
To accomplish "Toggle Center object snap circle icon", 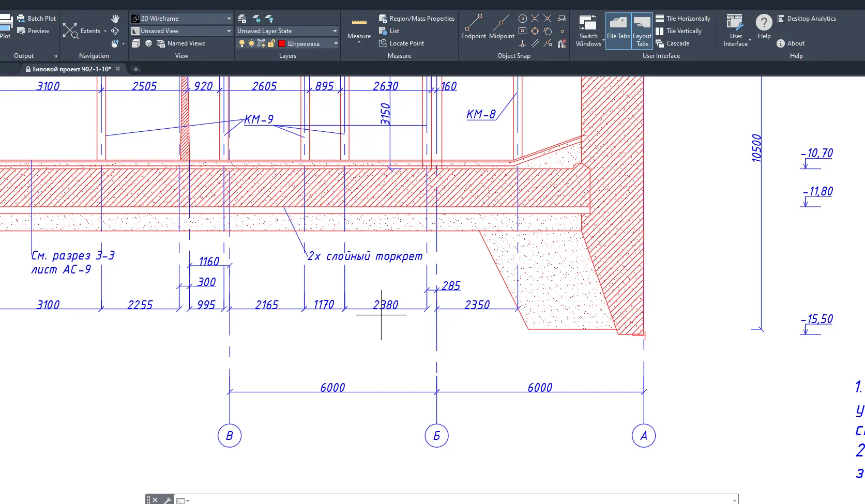I will (x=523, y=19).
